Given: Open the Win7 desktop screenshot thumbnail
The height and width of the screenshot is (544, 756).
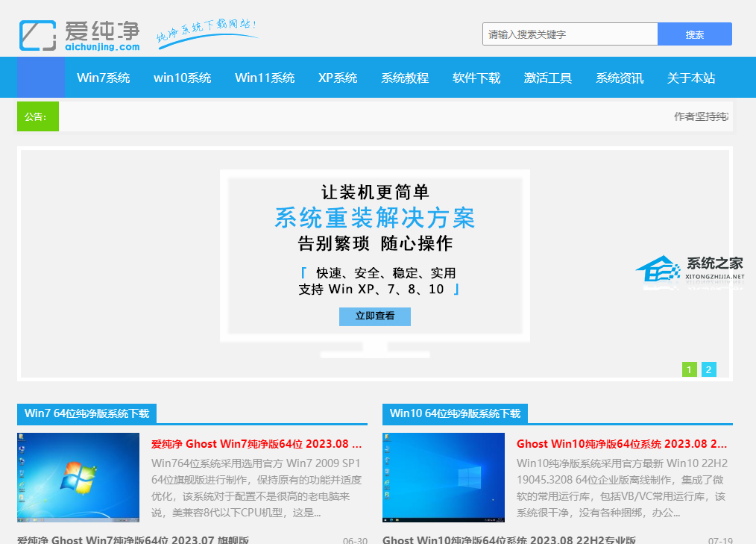Looking at the screenshot, I should pos(78,478).
